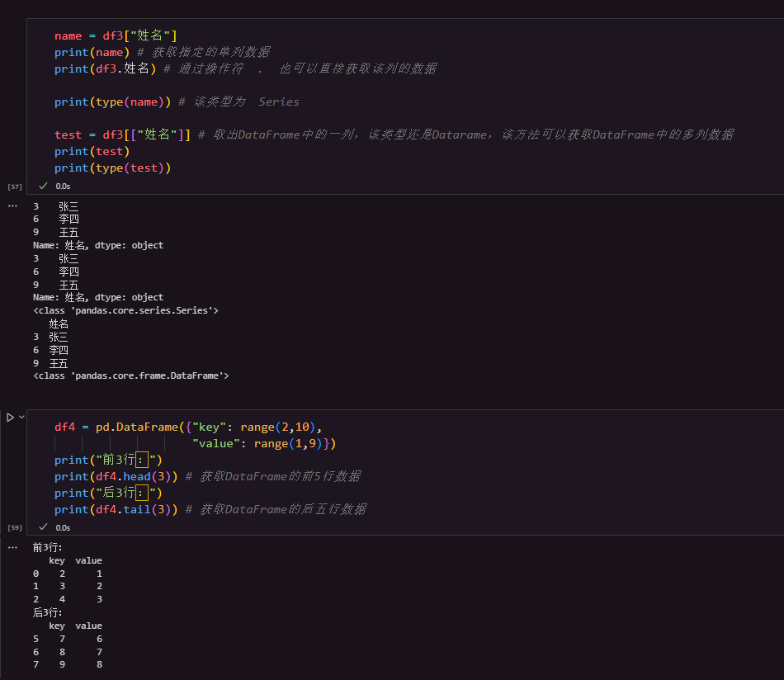The height and width of the screenshot is (680, 784).
Task: Click output row '7 9 8'
Action: tap(68, 664)
